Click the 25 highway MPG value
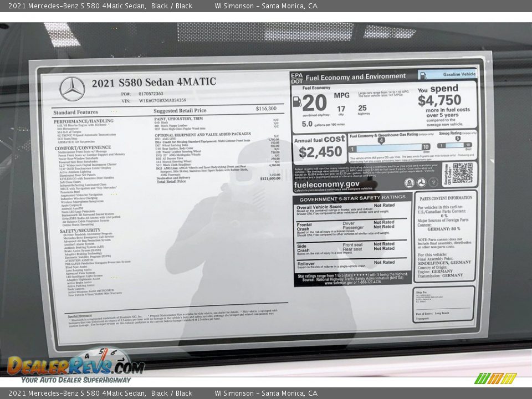This screenshot has width=532, height=399. click(362, 108)
